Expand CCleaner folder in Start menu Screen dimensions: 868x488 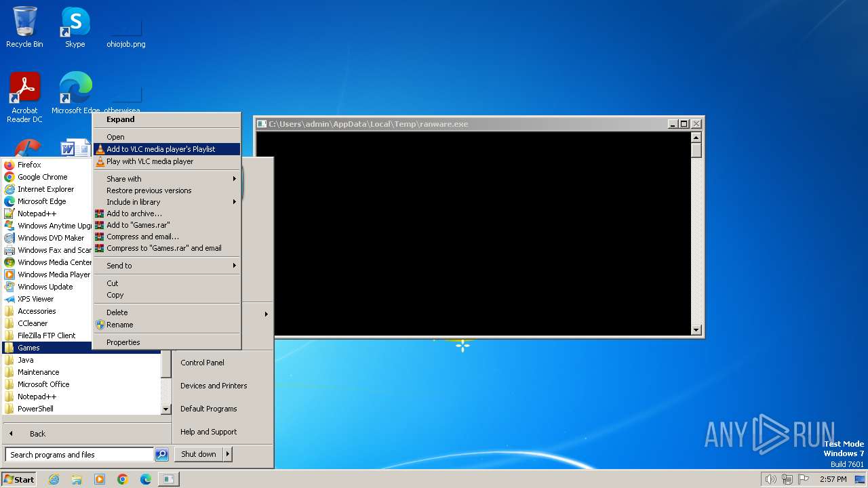click(x=33, y=323)
